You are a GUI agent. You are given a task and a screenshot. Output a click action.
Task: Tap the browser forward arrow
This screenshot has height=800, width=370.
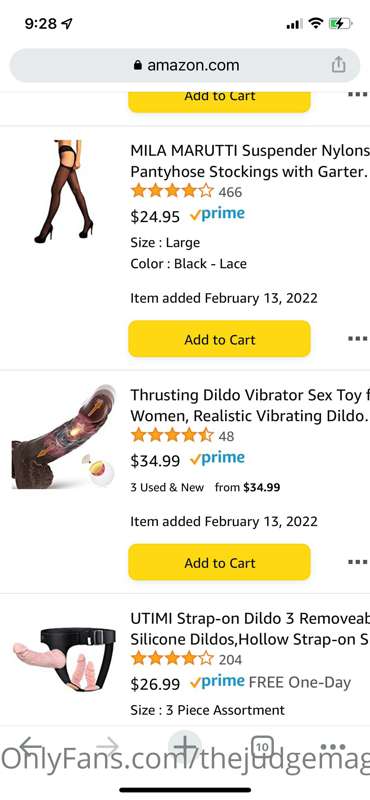coord(108,746)
